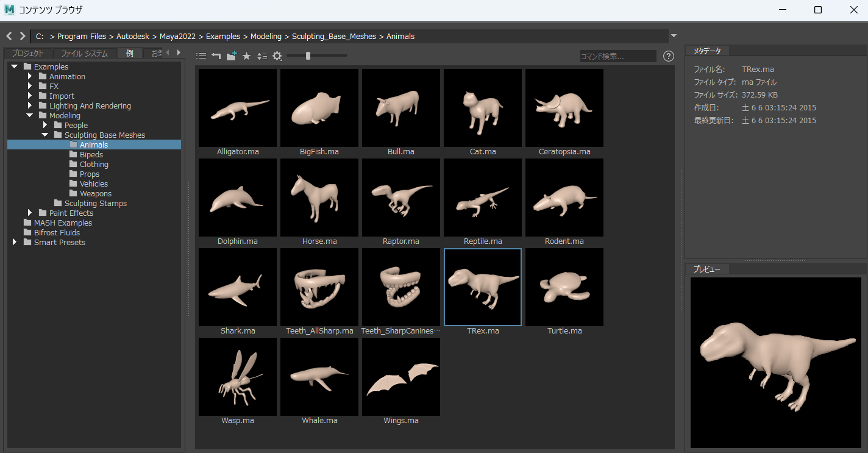Toggle the list view icon
The height and width of the screenshot is (453, 868).
tap(201, 56)
